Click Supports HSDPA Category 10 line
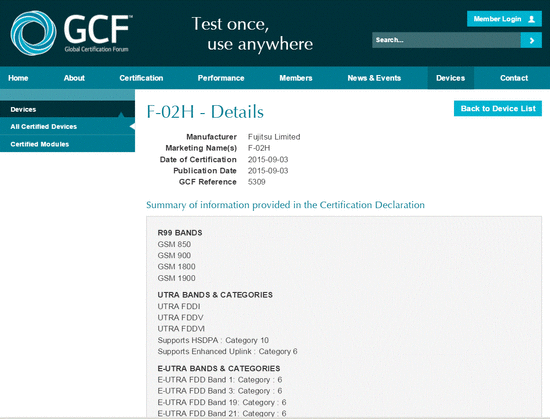This screenshot has height=419, width=550. [213, 340]
